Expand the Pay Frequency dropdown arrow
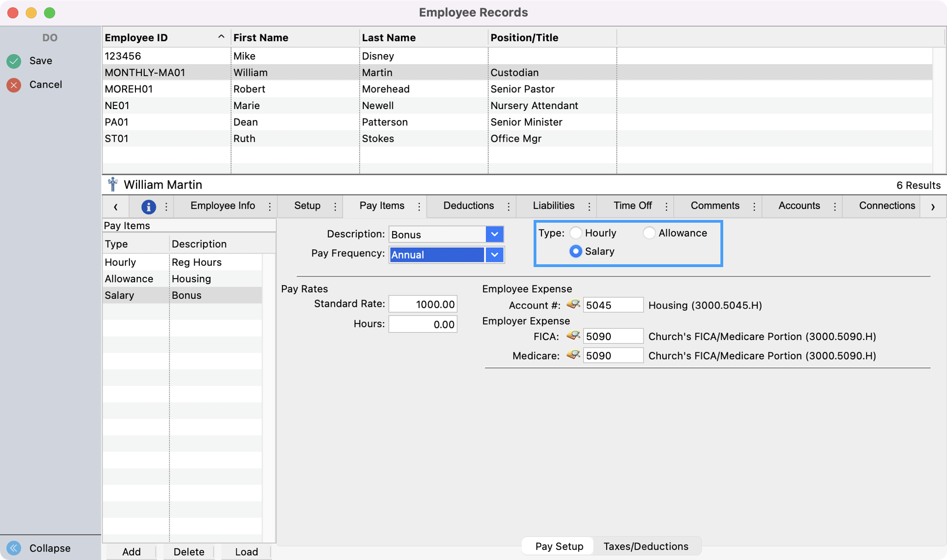 [494, 255]
